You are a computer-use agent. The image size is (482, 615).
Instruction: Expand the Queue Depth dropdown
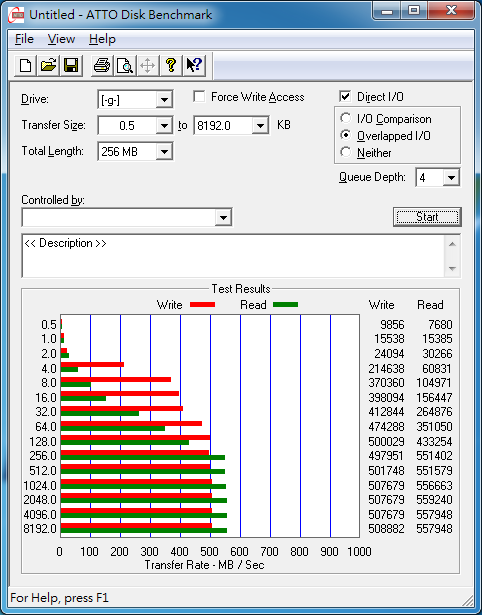pos(451,178)
